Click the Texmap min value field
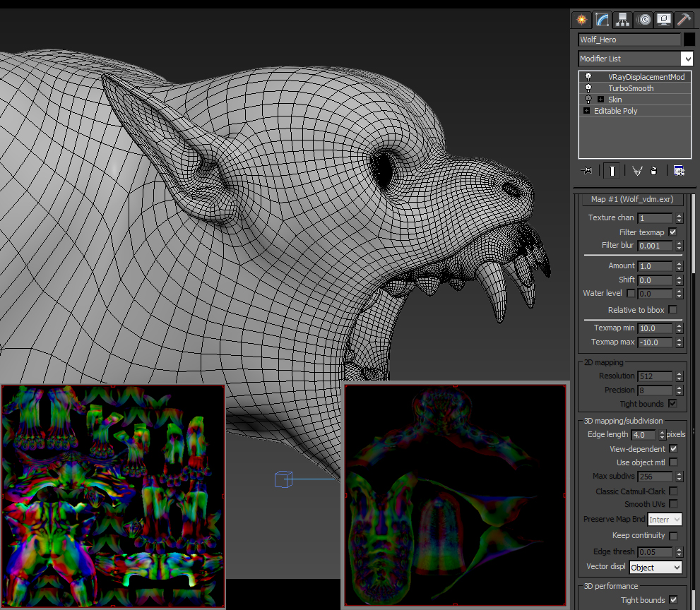The width and height of the screenshot is (700, 610). tap(655, 328)
